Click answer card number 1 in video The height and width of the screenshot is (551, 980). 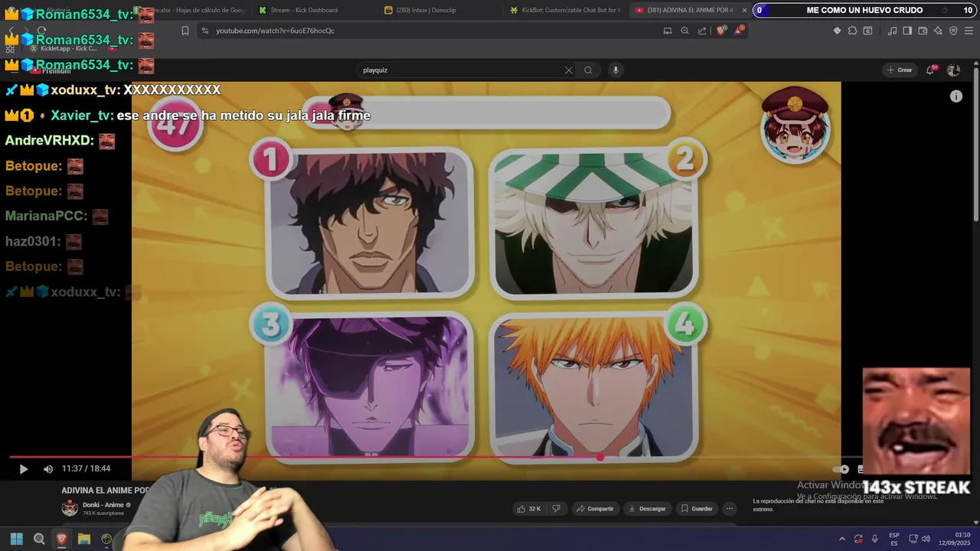click(x=370, y=222)
